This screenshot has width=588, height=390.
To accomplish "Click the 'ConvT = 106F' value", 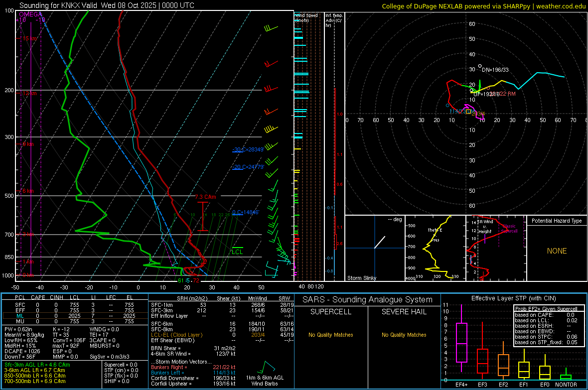I will coord(69,340).
